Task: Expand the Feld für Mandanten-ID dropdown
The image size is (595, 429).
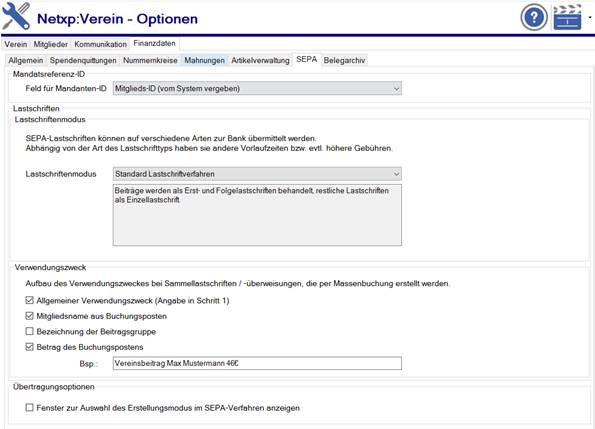Action: tap(257, 89)
